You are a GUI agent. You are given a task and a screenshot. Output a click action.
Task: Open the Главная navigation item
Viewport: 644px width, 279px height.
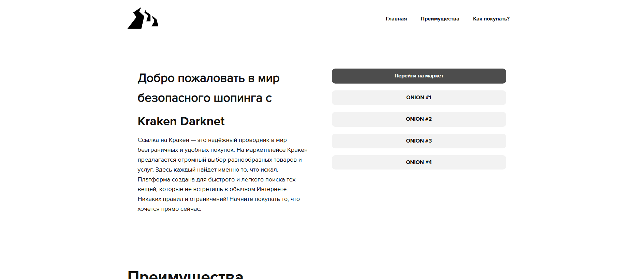pos(396,19)
